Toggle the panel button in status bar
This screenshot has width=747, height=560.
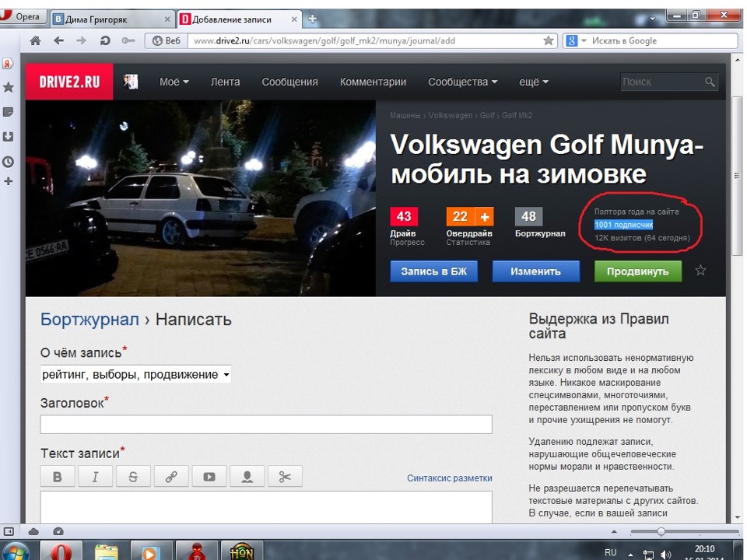pos(9,531)
